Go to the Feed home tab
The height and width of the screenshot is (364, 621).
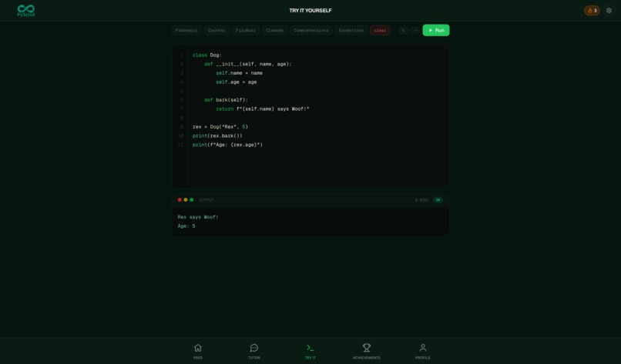[x=198, y=351]
